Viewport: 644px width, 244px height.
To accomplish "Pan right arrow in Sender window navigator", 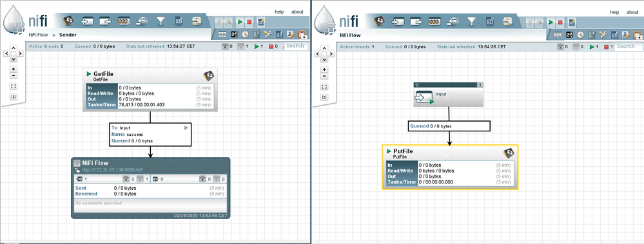I will coord(20,53).
